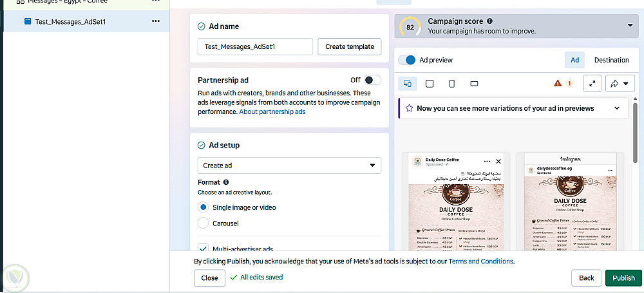The image size is (644, 293).
Task: Click the Campaign score info icon
Action: pyautogui.click(x=490, y=21)
